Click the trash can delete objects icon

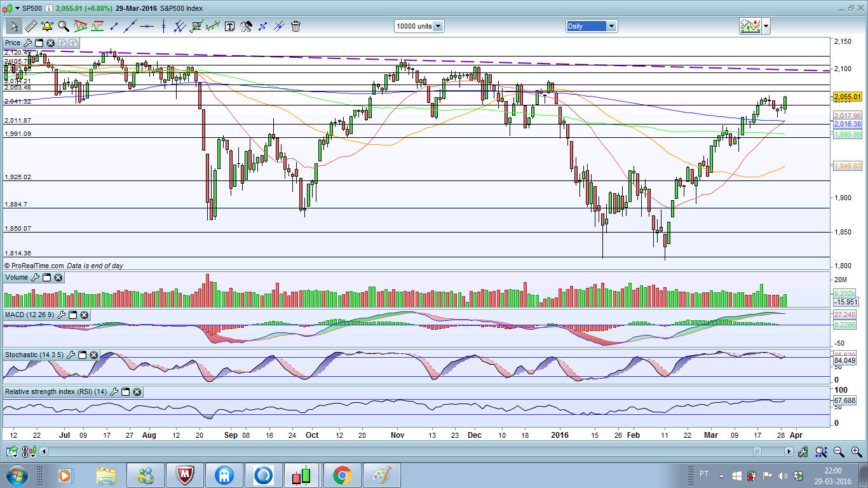[x=295, y=26]
